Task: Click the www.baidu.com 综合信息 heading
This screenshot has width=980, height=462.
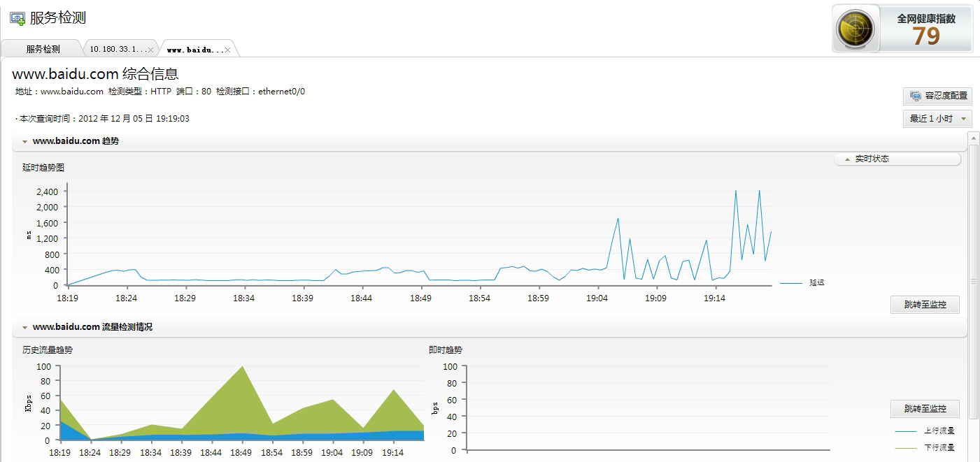Action: point(95,73)
